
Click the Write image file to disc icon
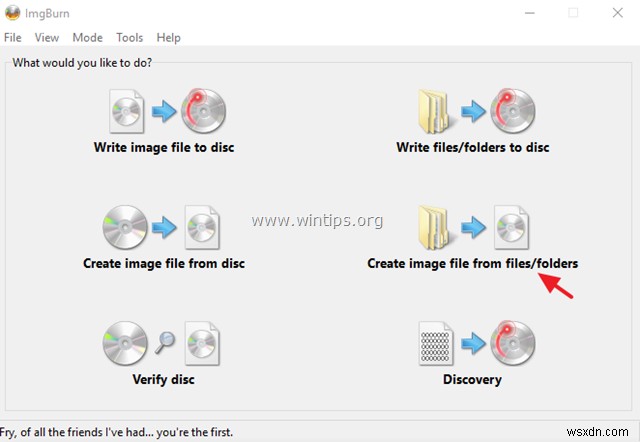pyautogui.click(x=167, y=111)
